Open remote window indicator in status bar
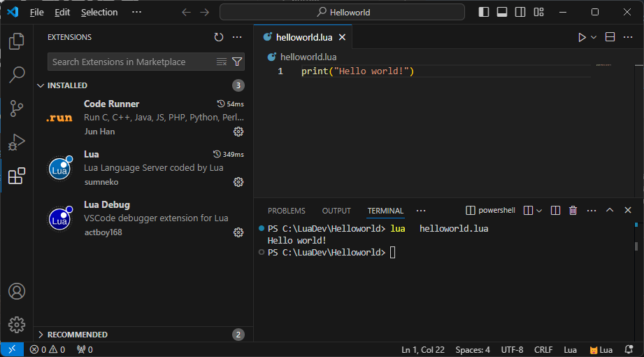 point(12,349)
